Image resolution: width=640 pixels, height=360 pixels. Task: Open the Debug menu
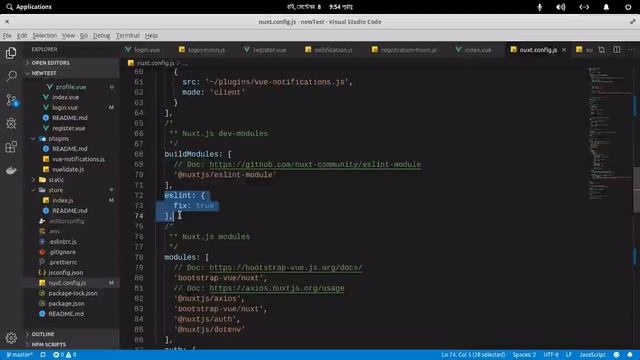101,36
